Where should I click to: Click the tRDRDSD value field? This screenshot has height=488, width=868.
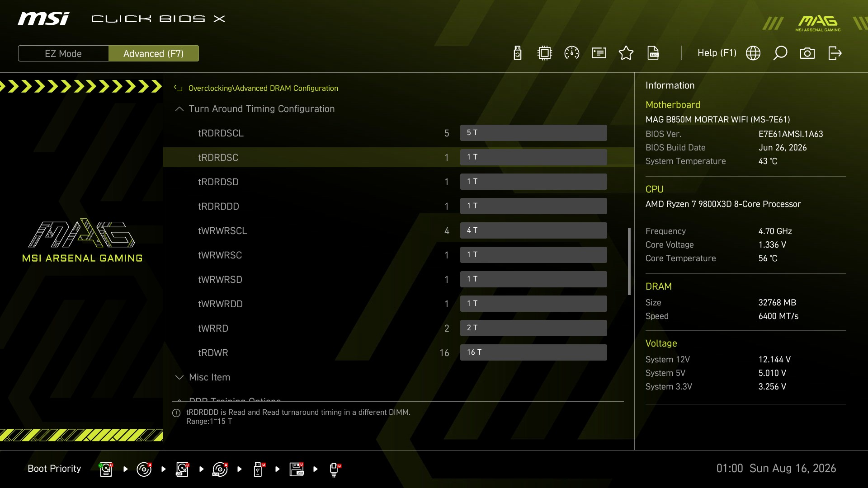(x=533, y=182)
